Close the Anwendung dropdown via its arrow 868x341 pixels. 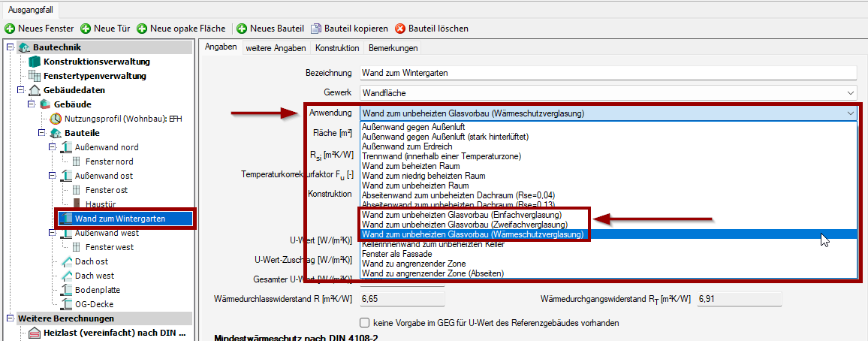(x=850, y=113)
